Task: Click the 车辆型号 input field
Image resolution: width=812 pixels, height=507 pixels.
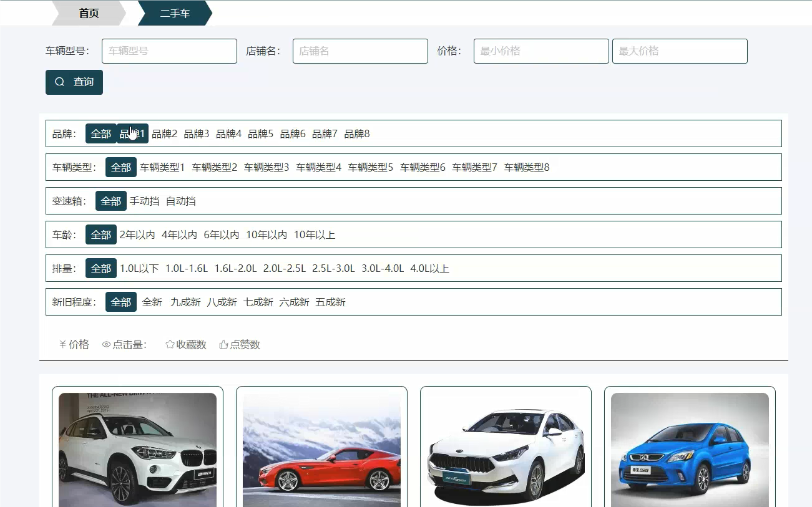Action: point(169,51)
